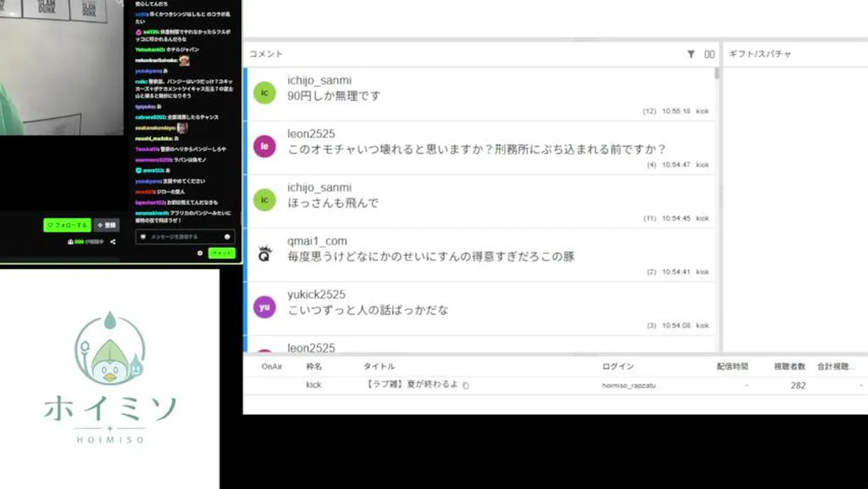Click qmai1_com crown avatar icon
This screenshot has width=868, height=489.
(x=264, y=253)
